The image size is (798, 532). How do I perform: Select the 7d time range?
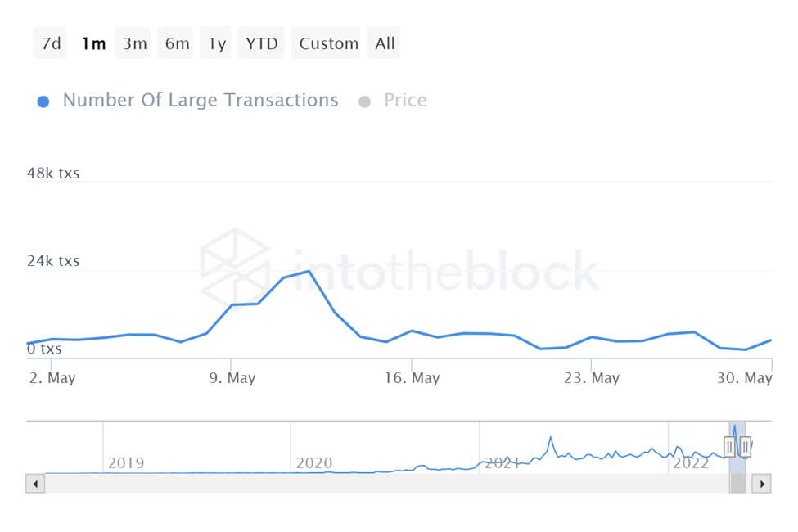pos(51,43)
